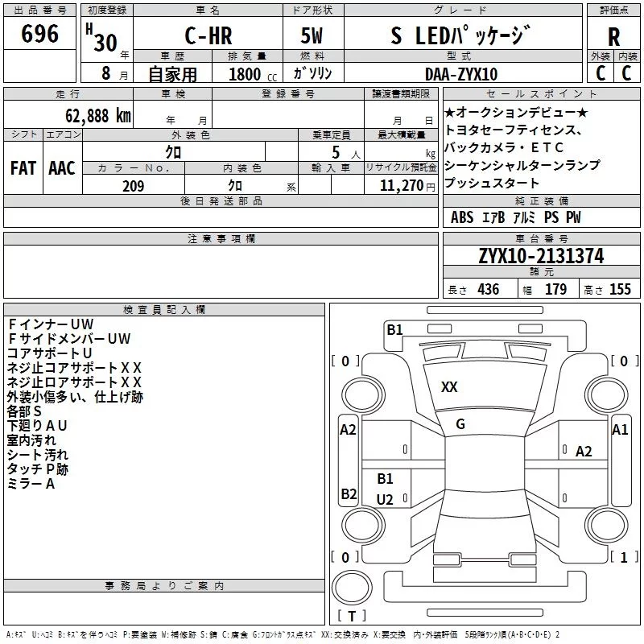Screen dimensions: 644x644
Task: Select inspector note シート汚れ
Action: [38, 455]
